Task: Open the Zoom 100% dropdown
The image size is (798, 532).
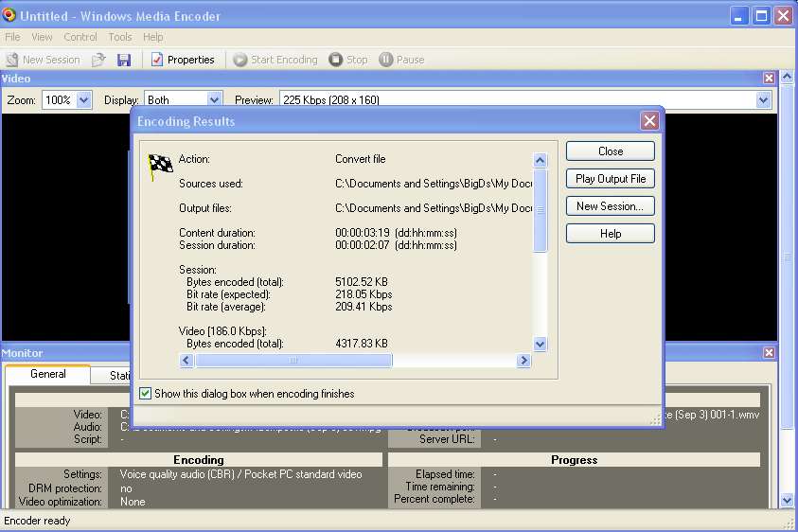Action: [x=84, y=99]
